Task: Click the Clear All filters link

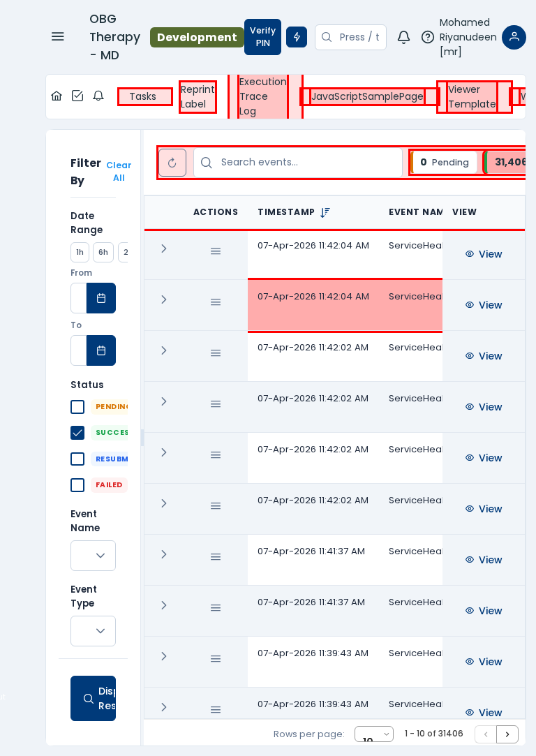Action: (x=119, y=172)
